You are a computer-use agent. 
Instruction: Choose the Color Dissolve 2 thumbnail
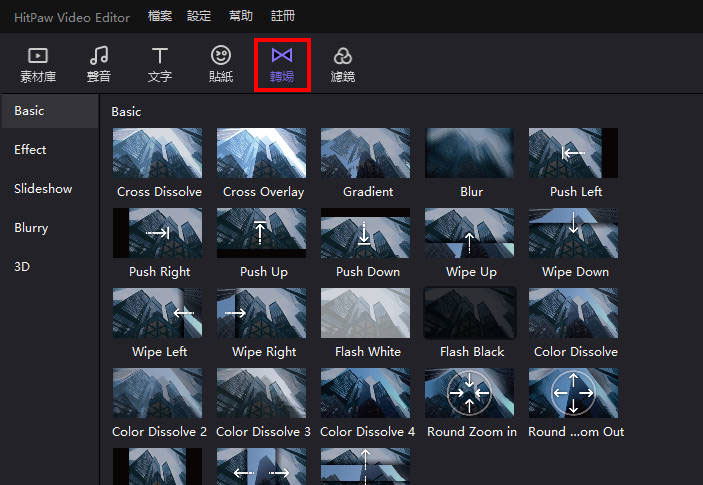[x=157, y=393]
